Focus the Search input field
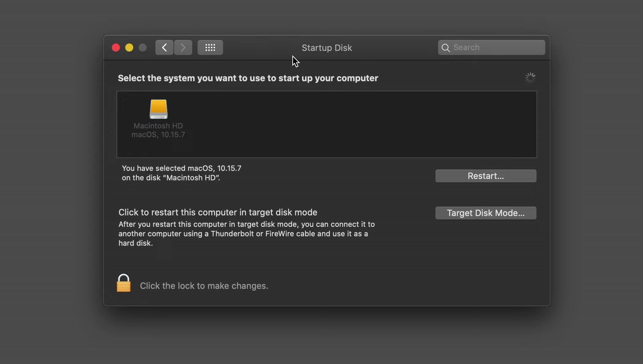The width and height of the screenshot is (643, 364). tap(491, 48)
